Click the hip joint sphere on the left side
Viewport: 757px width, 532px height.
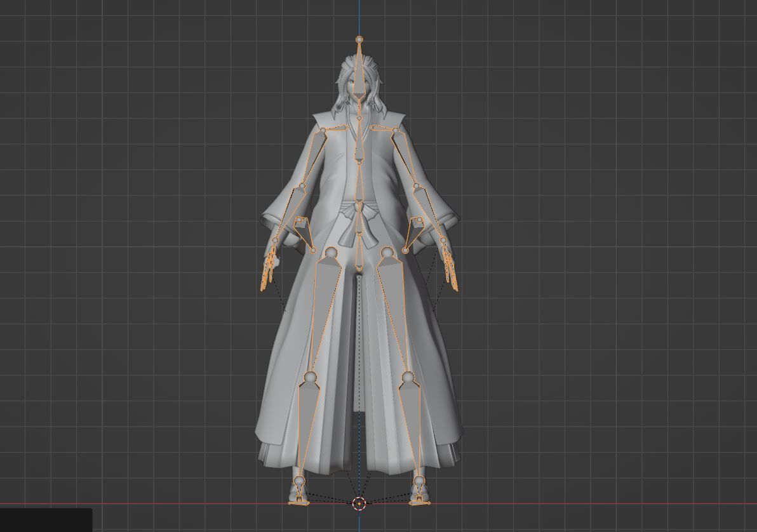(332, 253)
